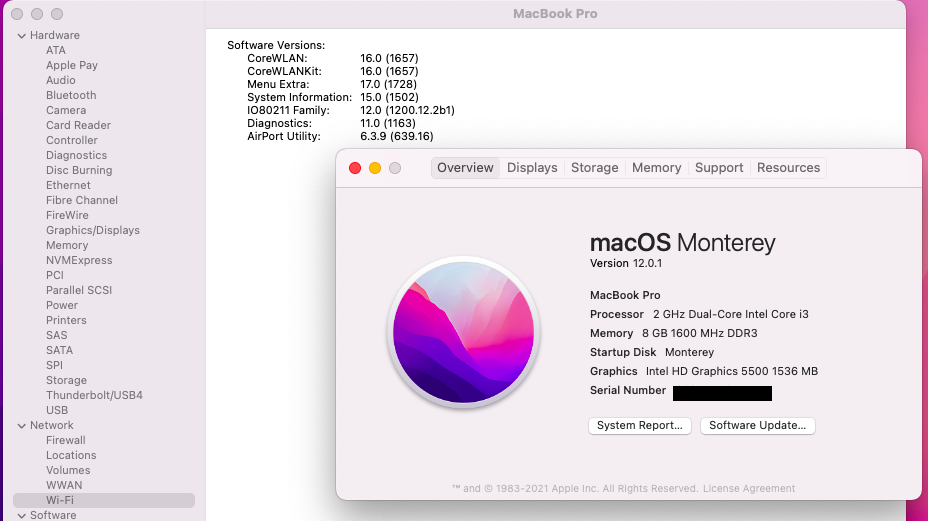Collapse the Hardware section chevron
Screen dimensions: 928x521
(x=22, y=36)
